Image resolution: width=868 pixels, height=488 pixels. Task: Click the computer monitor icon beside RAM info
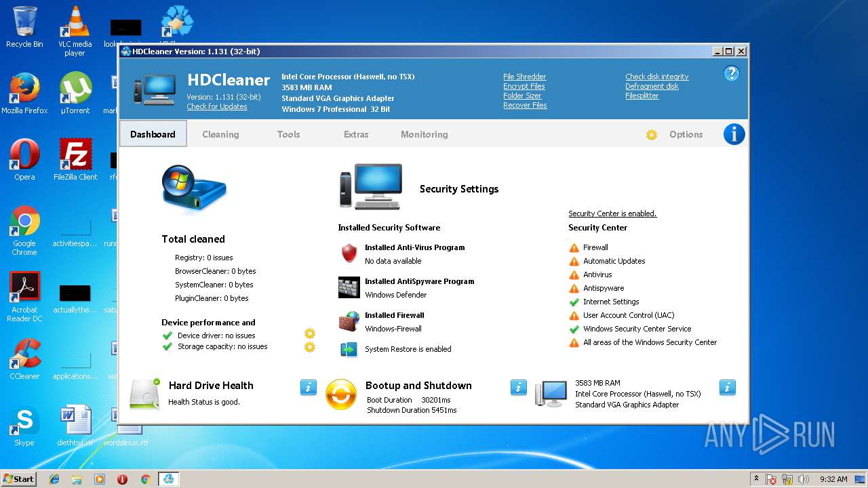[551, 393]
